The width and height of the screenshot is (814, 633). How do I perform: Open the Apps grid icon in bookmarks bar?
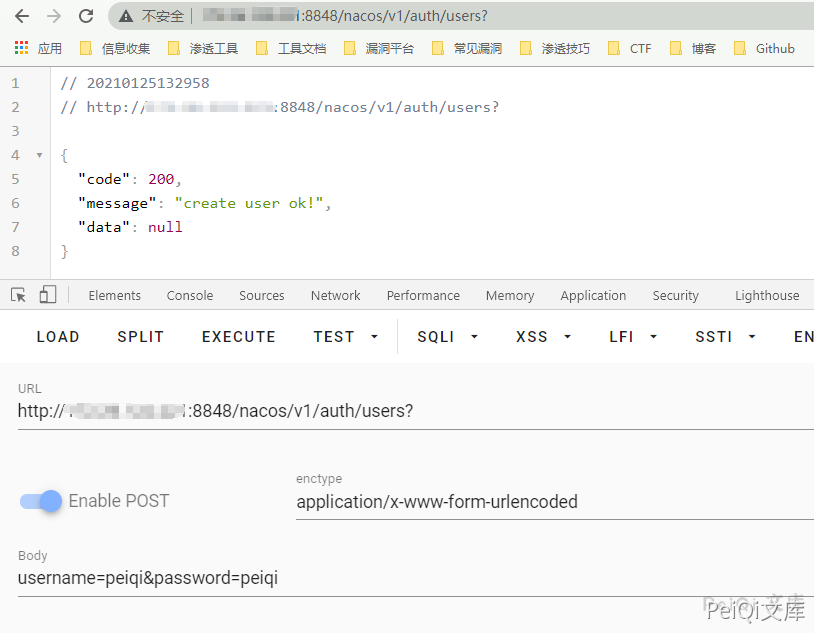(21, 48)
